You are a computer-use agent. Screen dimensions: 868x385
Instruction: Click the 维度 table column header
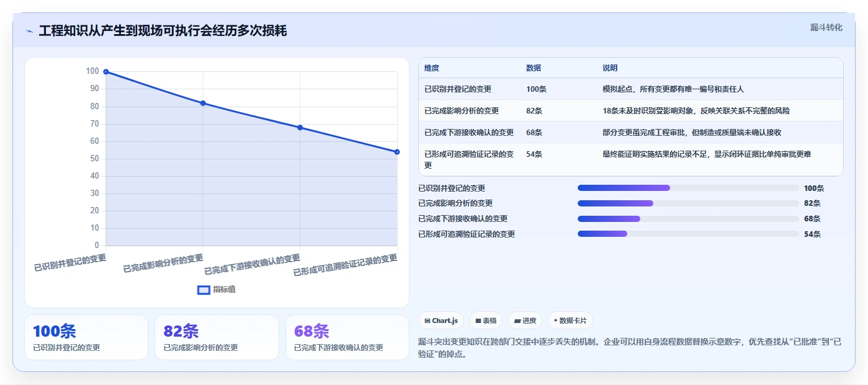(x=432, y=68)
